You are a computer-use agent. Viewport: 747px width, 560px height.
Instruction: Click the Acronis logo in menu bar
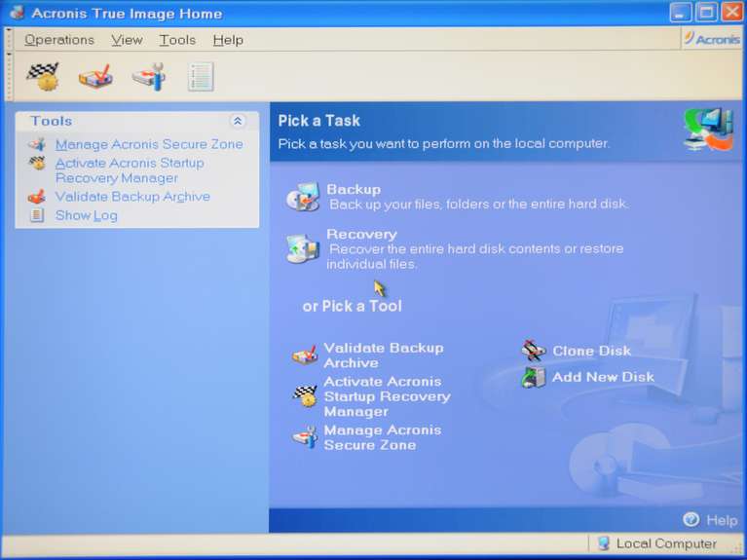pos(711,39)
